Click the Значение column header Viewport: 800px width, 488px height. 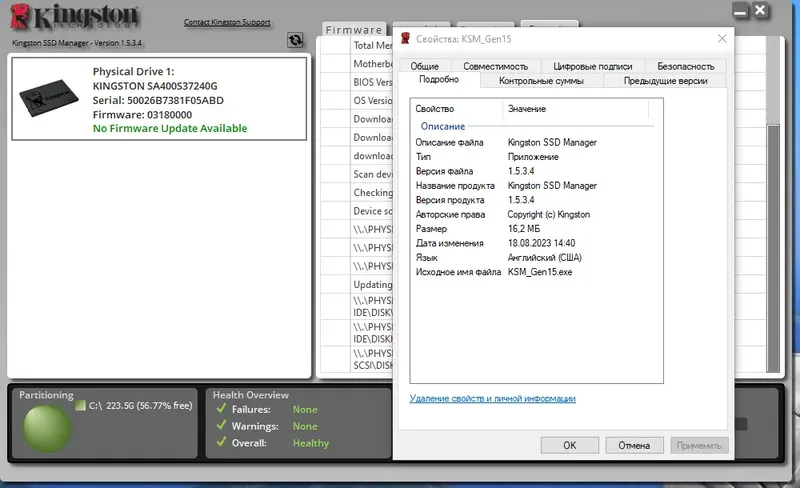click(576, 109)
